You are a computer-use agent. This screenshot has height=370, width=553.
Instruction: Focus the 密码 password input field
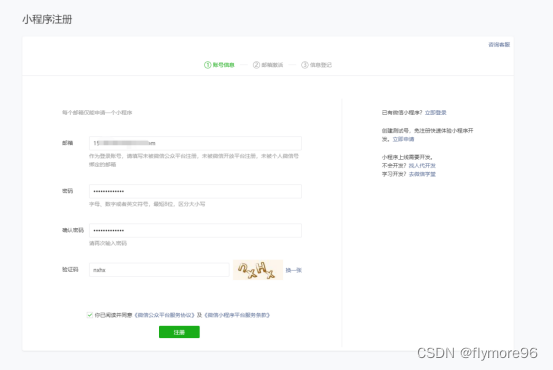coord(195,191)
